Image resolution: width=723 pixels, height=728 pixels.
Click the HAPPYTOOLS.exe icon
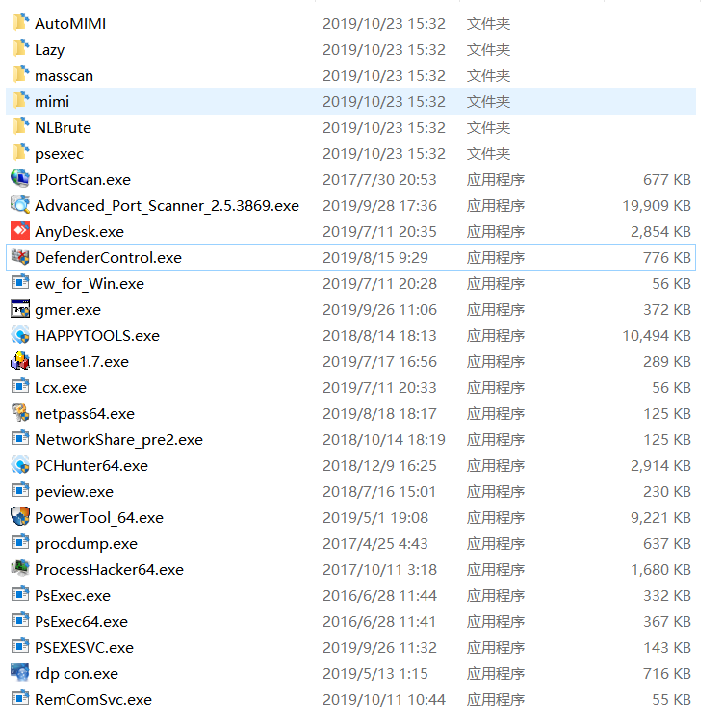click(x=20, y=335)
